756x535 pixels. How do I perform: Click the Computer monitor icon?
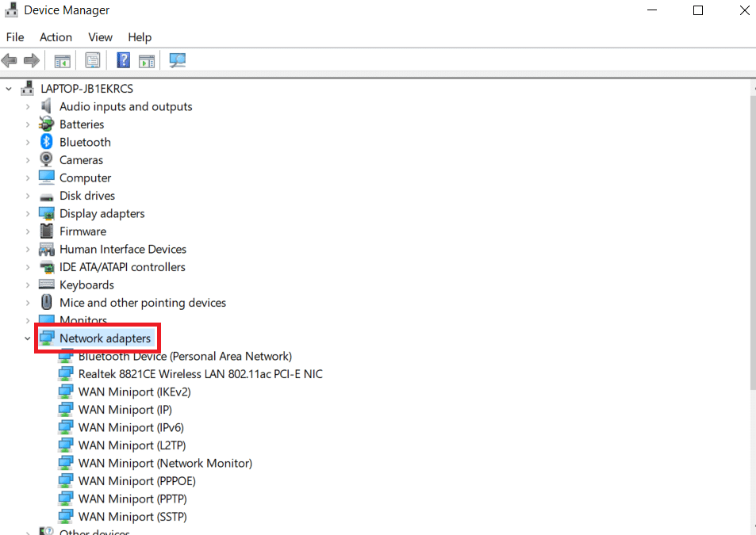(46, 178)
